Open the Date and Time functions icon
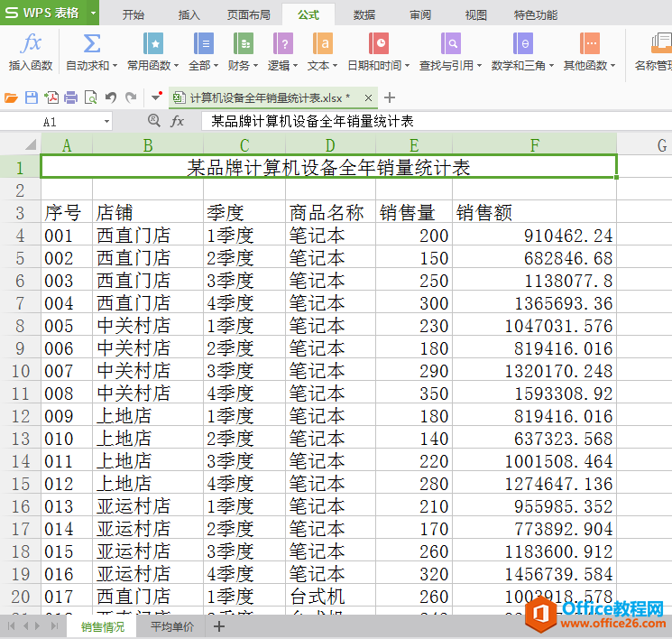This screenshot has height=639, width=672. click(379, 43)
